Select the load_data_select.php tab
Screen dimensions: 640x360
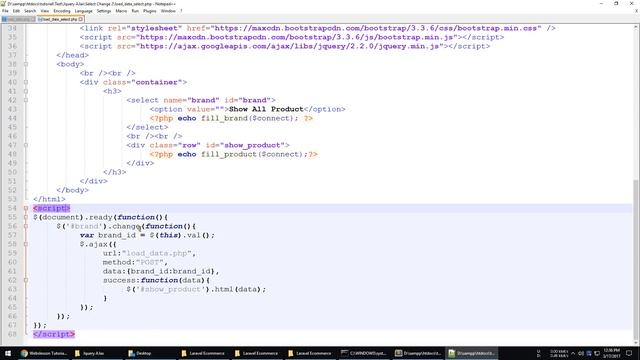coord(60,19)
